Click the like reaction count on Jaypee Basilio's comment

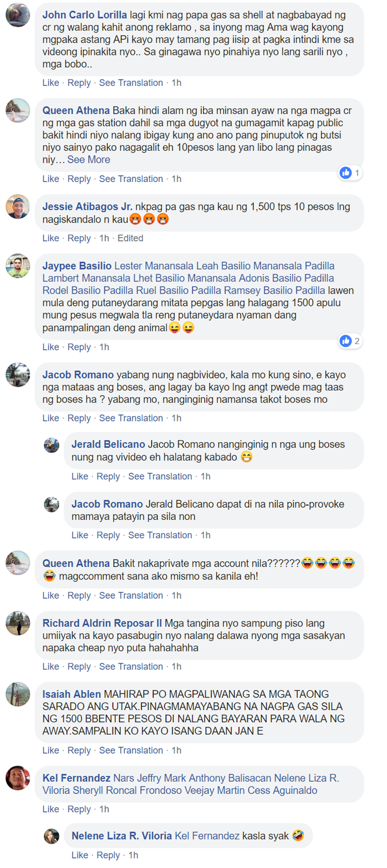(x=357, y=341)
